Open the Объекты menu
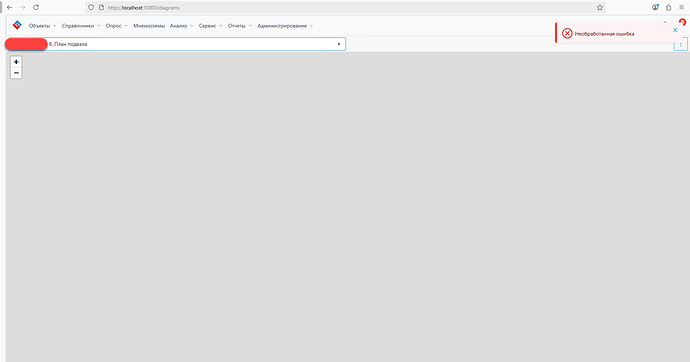 [x=42, y=26]
